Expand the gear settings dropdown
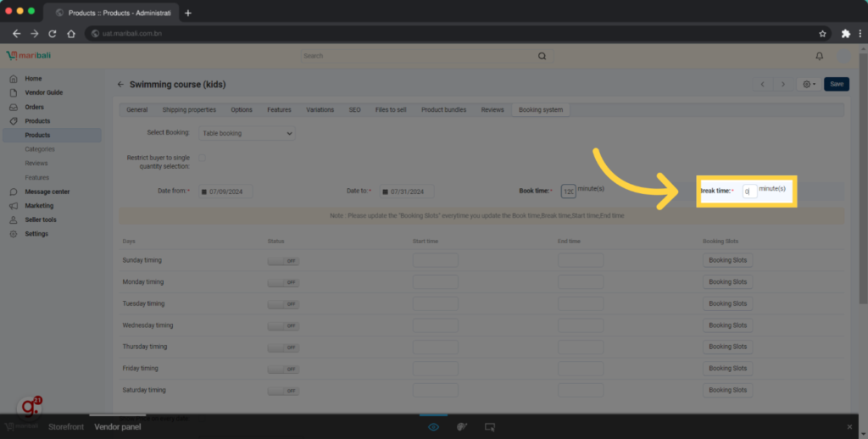This screenshot has width=868, height=439. pyautogui.click(x=810, y=84)
